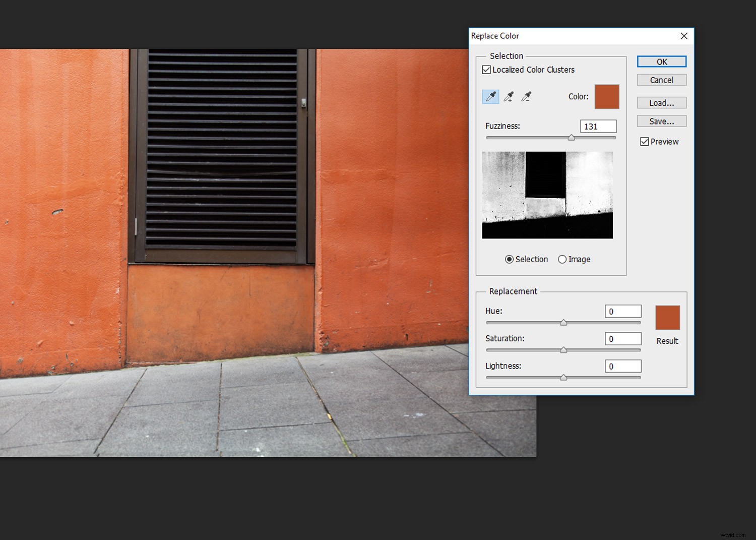Disable Localized Color Clusters

[x=486, y=70]
